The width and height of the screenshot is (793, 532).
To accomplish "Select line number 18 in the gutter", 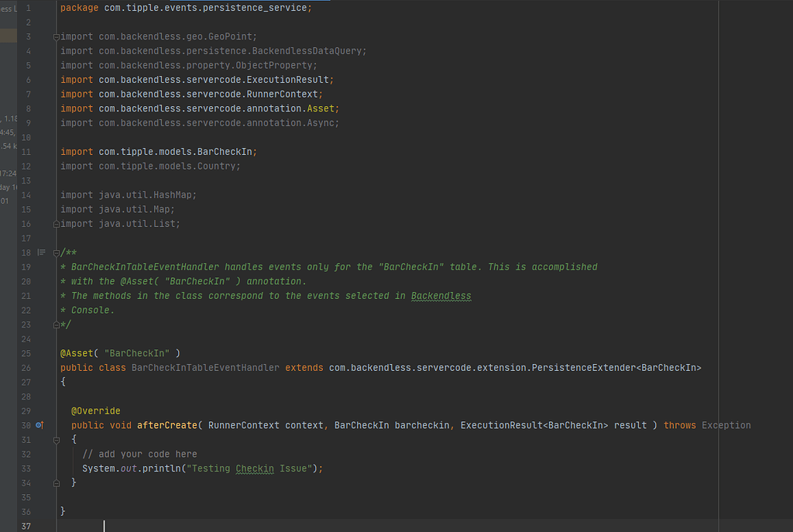I will click(x=26, y=252).
